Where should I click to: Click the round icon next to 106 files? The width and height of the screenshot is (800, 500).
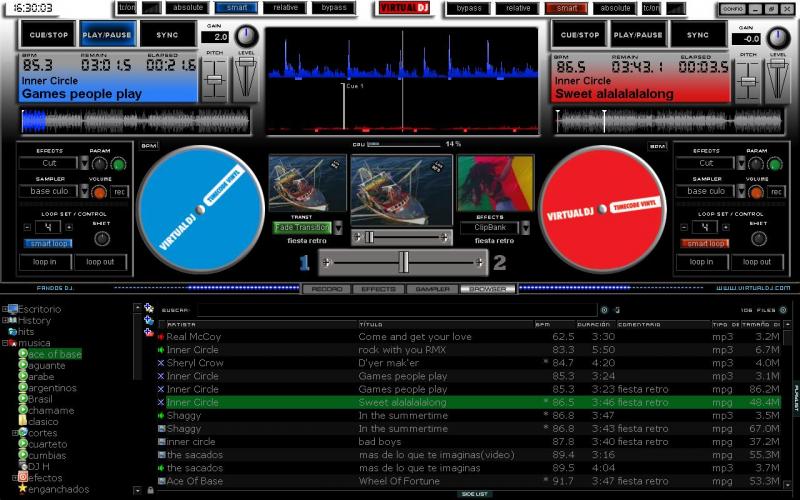[783, 310]
